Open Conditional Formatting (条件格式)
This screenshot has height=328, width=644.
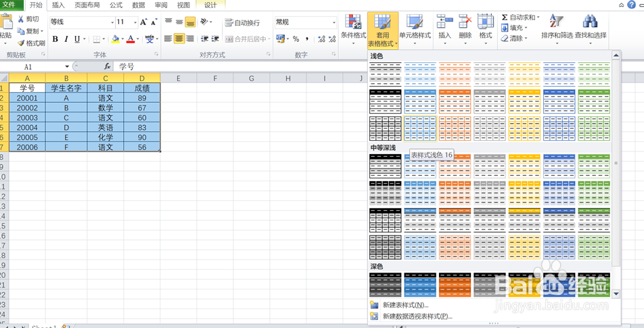[353, 28]
